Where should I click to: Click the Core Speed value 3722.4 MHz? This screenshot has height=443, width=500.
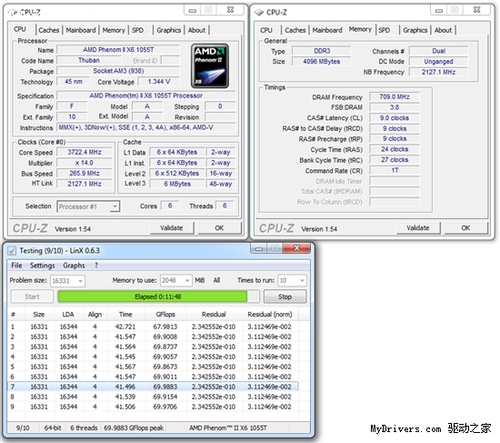(x=84, y=152)
